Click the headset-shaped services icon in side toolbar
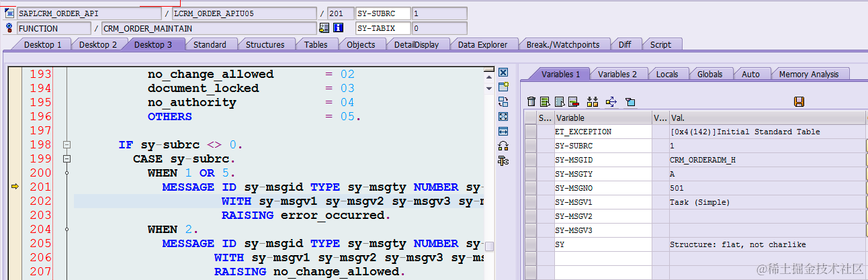The image size is (868, 280). (503, 146)
